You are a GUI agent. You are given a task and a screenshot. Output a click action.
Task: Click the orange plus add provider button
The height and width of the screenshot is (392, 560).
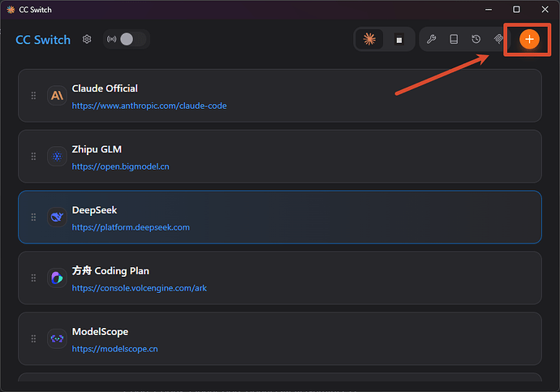[x=529, y=39]
